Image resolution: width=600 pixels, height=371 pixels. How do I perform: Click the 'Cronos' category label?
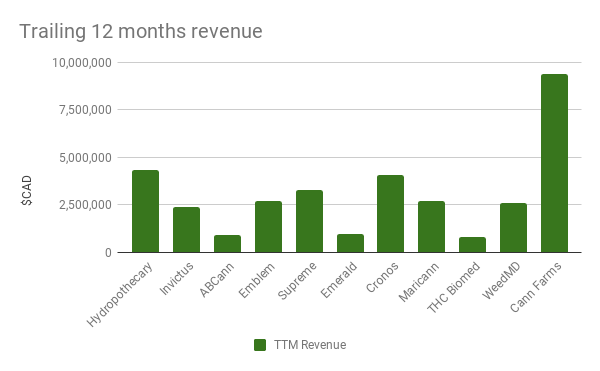click(382, 277)
